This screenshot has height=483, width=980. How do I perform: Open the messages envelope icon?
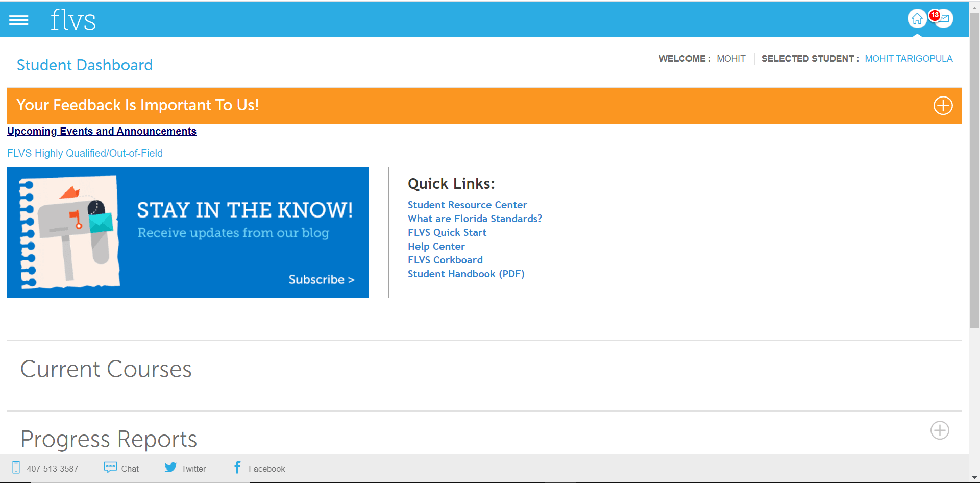click(944, 19)
